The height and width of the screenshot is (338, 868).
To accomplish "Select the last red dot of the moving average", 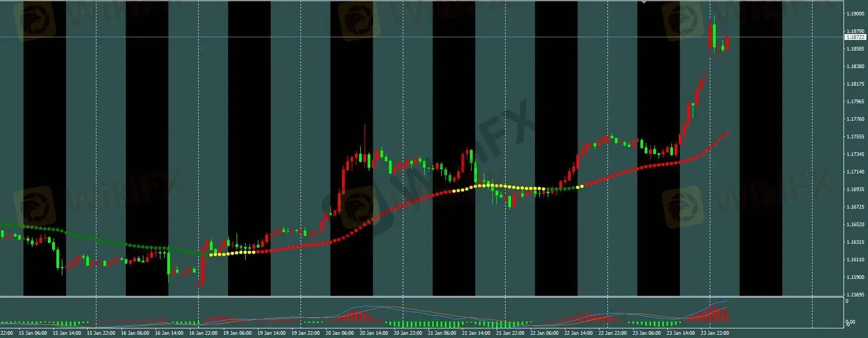I will [727, 133].
